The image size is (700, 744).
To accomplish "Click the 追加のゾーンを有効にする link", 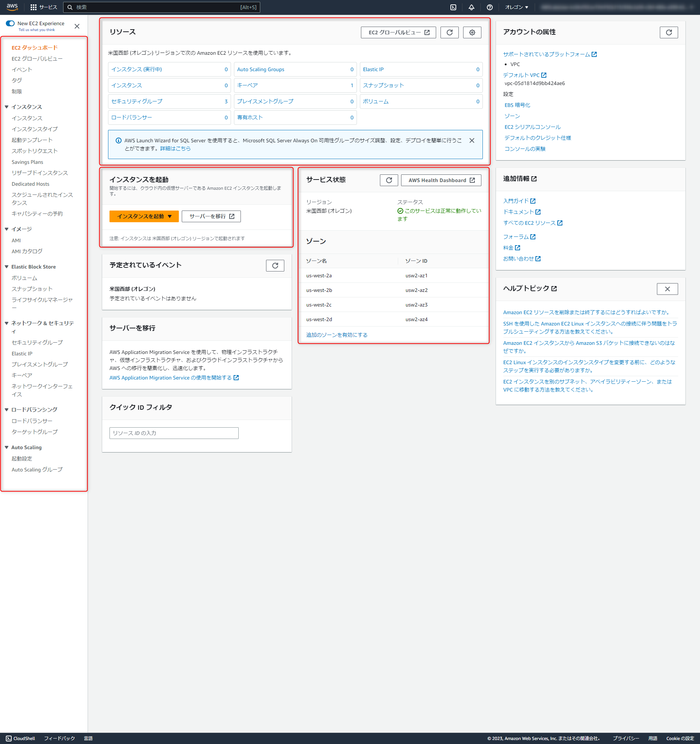I will [x=336, y=335].
